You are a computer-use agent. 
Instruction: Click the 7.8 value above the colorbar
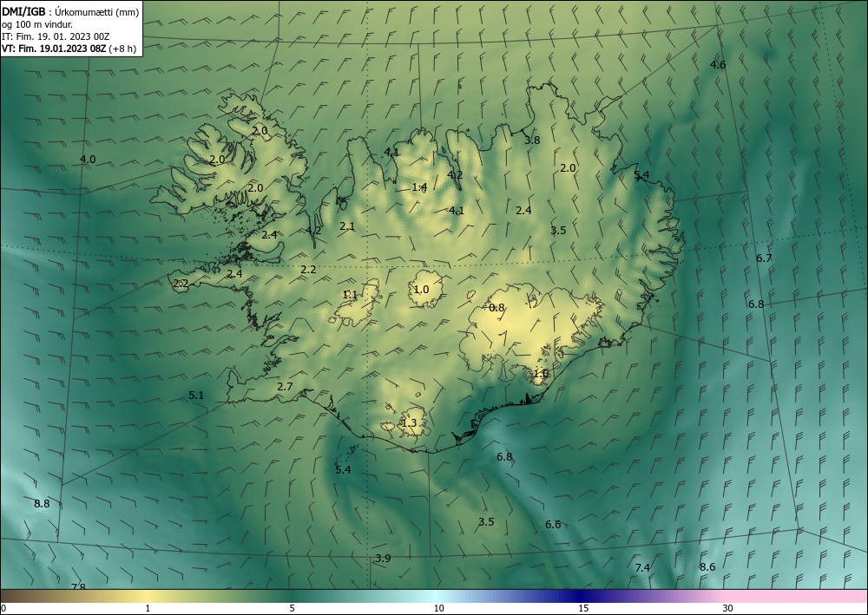pos(78,586)
